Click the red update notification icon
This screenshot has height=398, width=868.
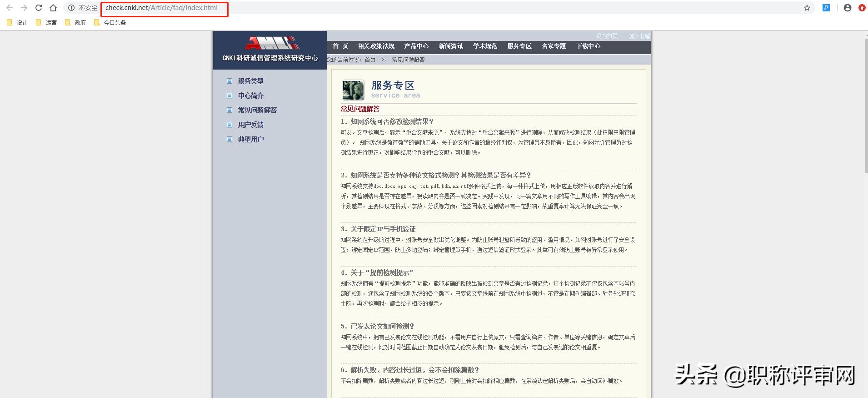862,8
